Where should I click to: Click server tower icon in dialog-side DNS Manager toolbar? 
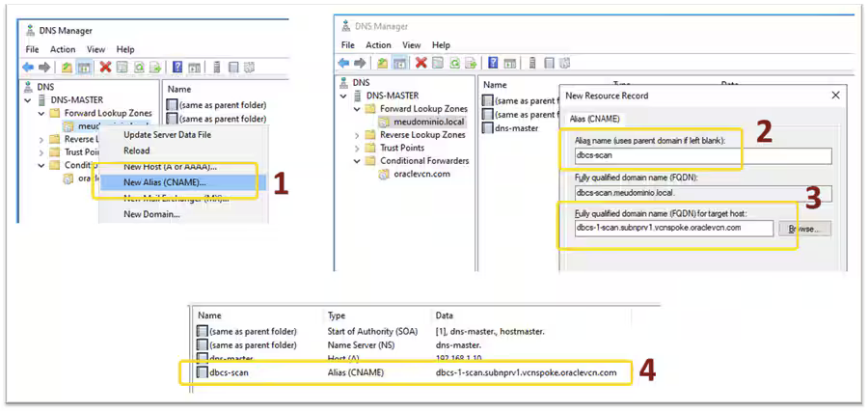pos(532,63)
